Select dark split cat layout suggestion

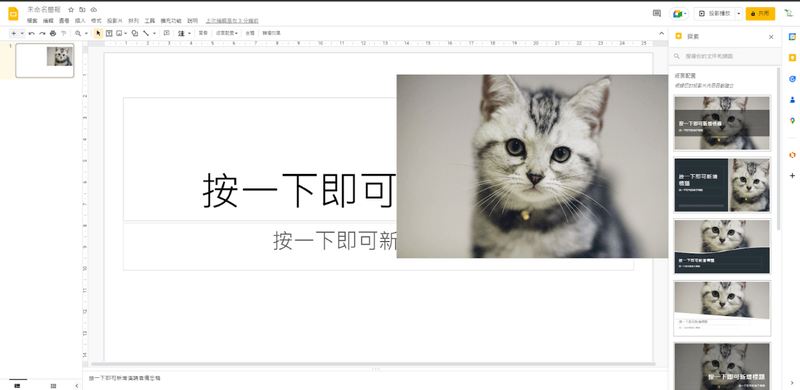click(722, 184)
